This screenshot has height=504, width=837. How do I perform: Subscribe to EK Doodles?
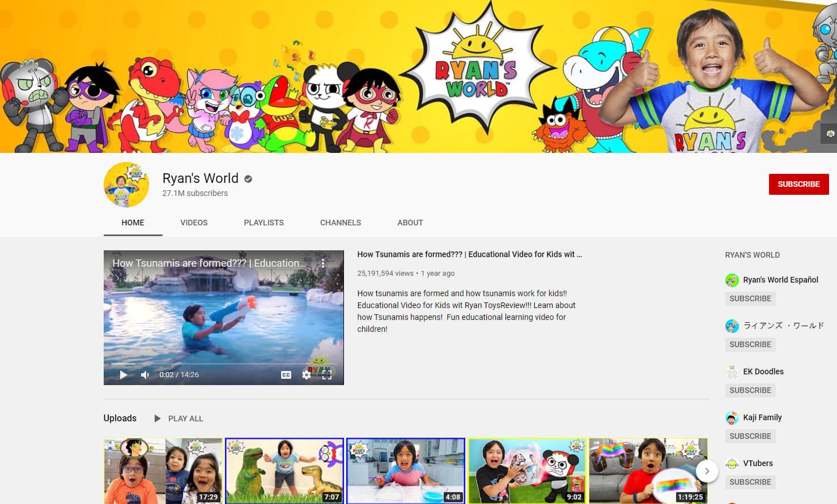pos(750,390)
